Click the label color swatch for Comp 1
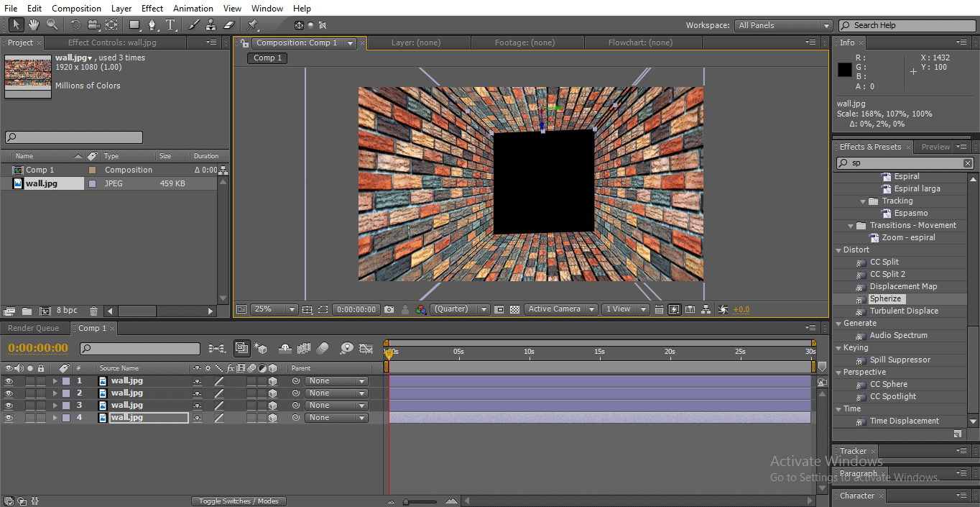Screen dimensions: 980x507 coord(92,170)
